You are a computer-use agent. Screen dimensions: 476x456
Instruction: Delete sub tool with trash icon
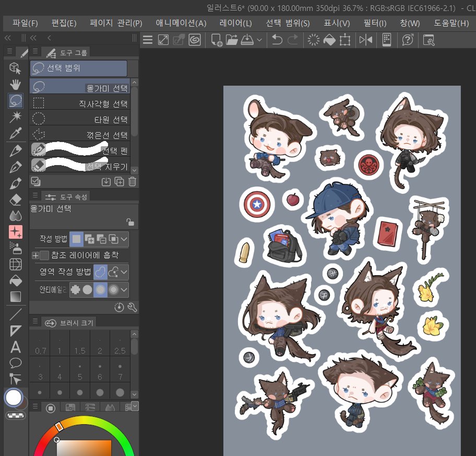pyautogui.click(x=133, y=182)
